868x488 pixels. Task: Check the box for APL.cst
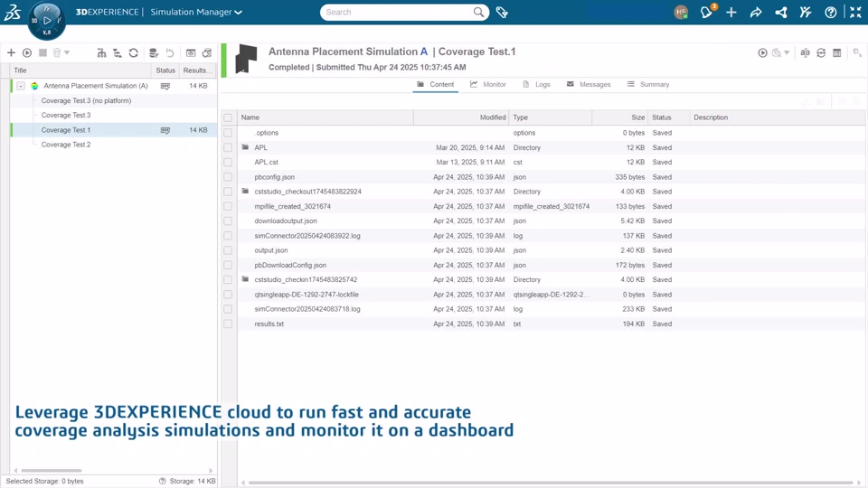[x=228, y=162]
